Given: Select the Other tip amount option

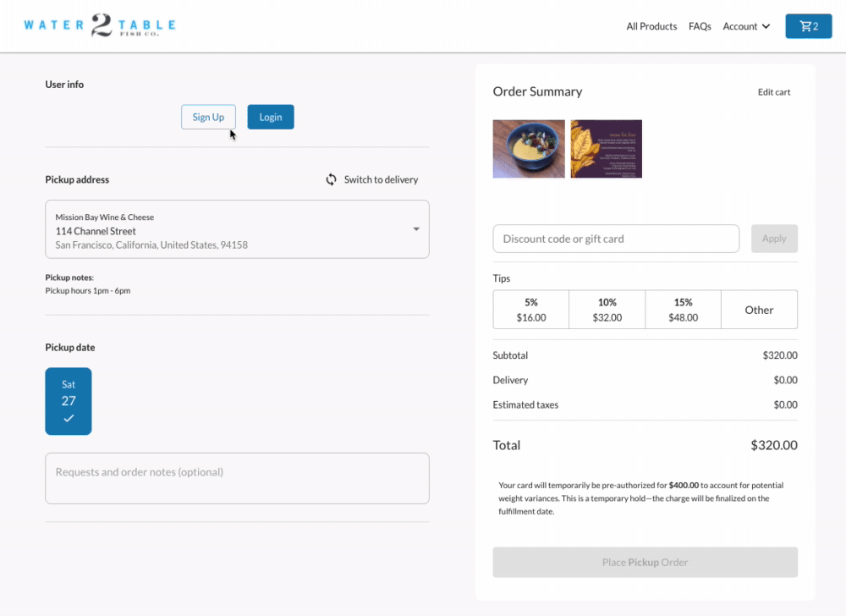Looking at the screenshot, I should 759,310.
